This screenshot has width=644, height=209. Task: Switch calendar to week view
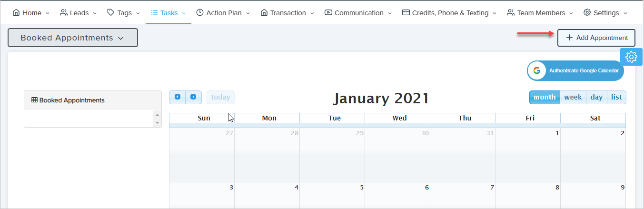coord(573,97)
